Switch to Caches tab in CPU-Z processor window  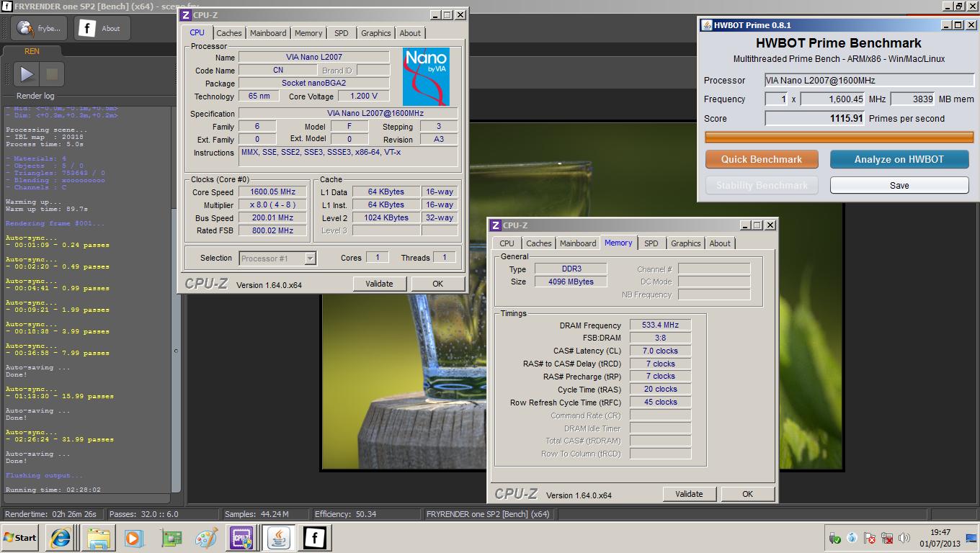point(229,33)
